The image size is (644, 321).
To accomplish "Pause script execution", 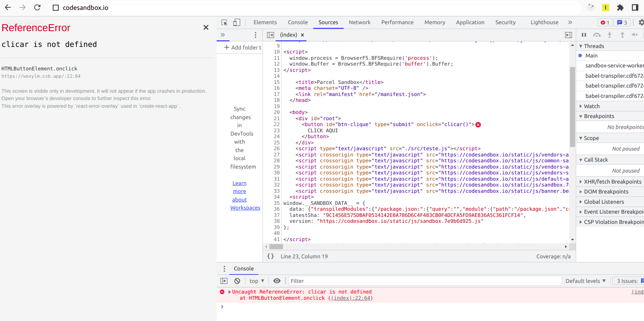I will point(584,35).
